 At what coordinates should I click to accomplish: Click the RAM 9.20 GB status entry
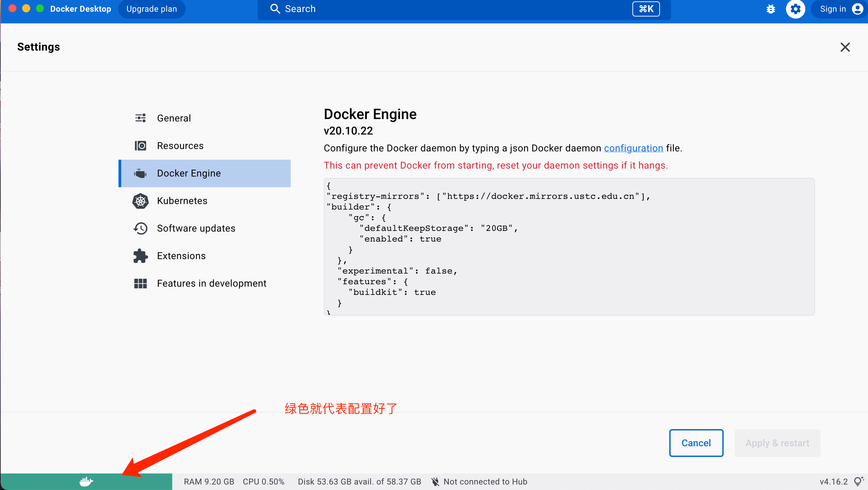pyautogui.click(x=209, y=482)
